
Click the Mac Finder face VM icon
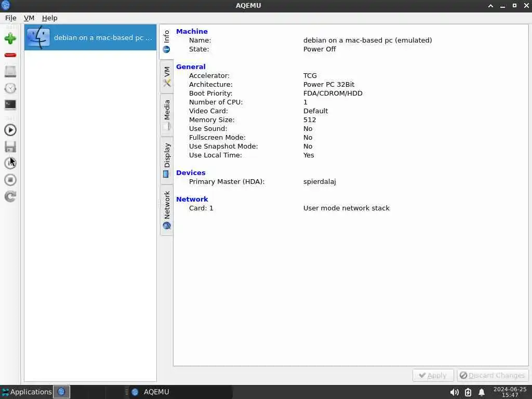[x=38, y=37]
